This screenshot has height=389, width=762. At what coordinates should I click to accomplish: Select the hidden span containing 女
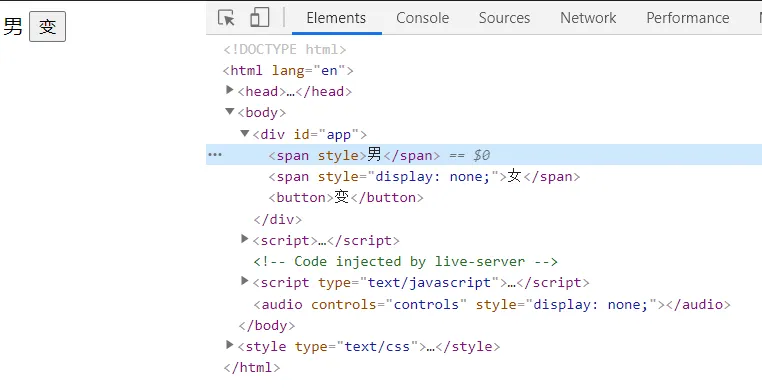tap(424, 176)
